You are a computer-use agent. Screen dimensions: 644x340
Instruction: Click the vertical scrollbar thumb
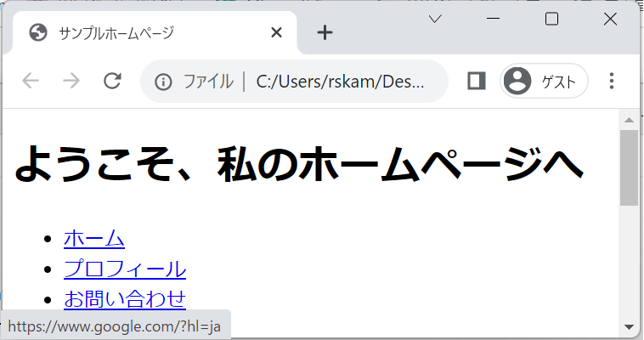pos(629,167)
